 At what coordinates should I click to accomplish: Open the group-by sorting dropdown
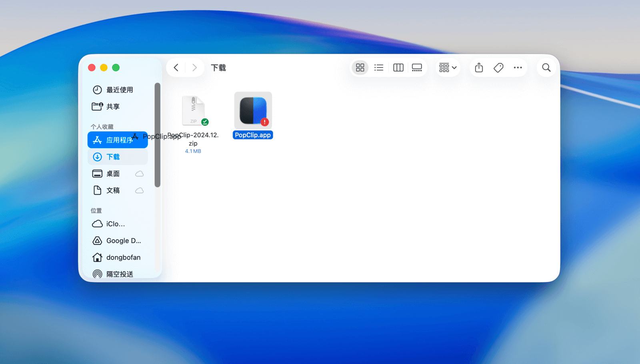[x=448, y=68]
